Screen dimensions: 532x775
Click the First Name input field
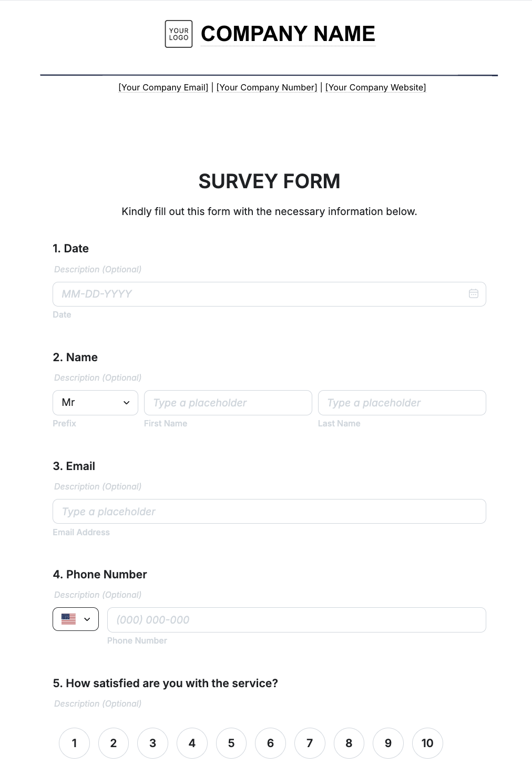(228, 403)
